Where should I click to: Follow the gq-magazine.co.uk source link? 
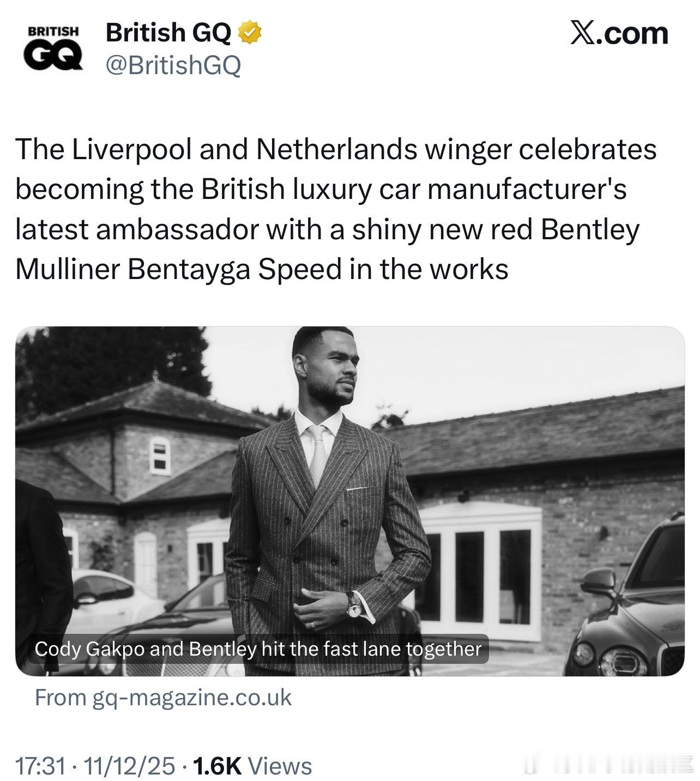pyautogui.click(x=163, y=698)
